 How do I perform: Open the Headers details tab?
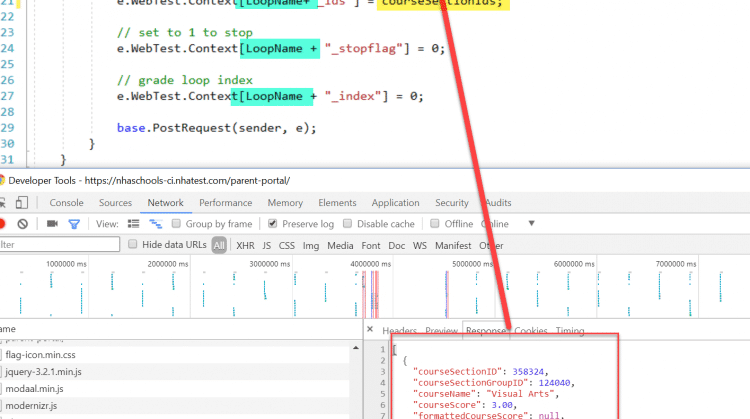(x=399, y=331)
